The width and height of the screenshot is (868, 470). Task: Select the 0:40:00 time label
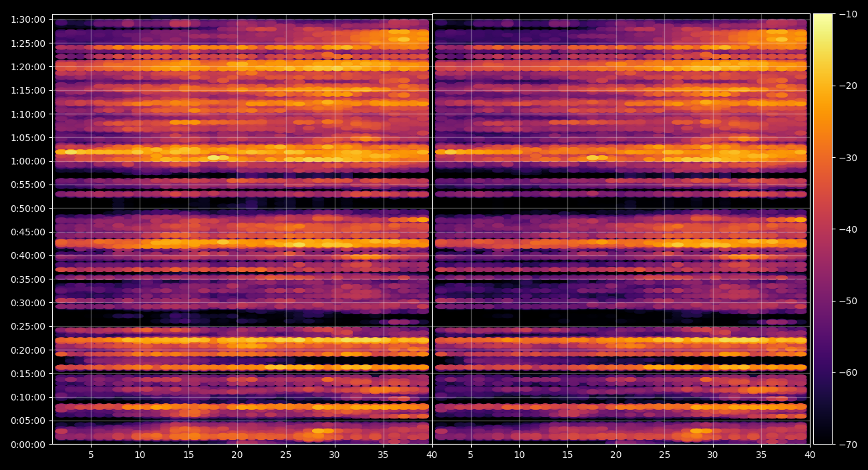28,255
